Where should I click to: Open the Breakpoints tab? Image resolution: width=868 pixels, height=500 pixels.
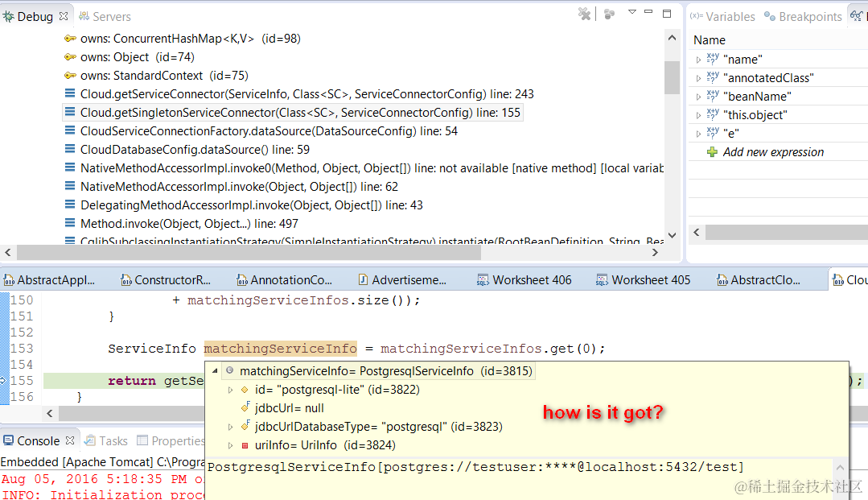(x=803, y=17)
